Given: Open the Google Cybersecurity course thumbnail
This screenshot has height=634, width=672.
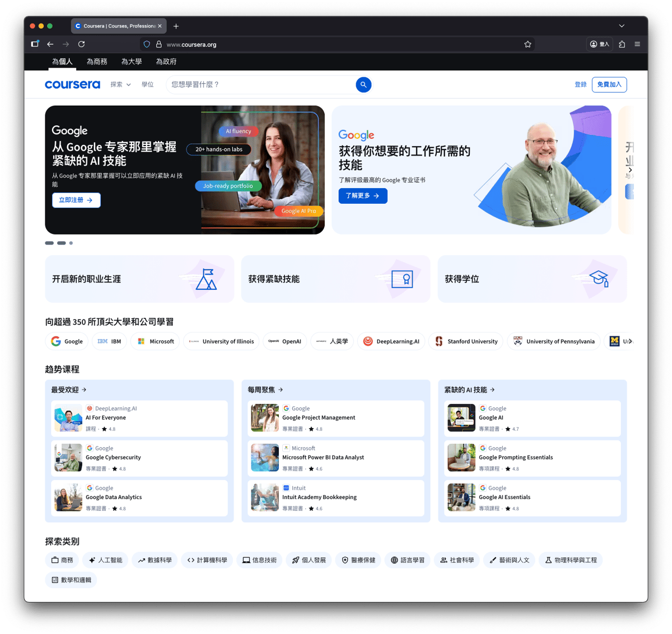Looking at the screenshot, I should click(68, 458).
